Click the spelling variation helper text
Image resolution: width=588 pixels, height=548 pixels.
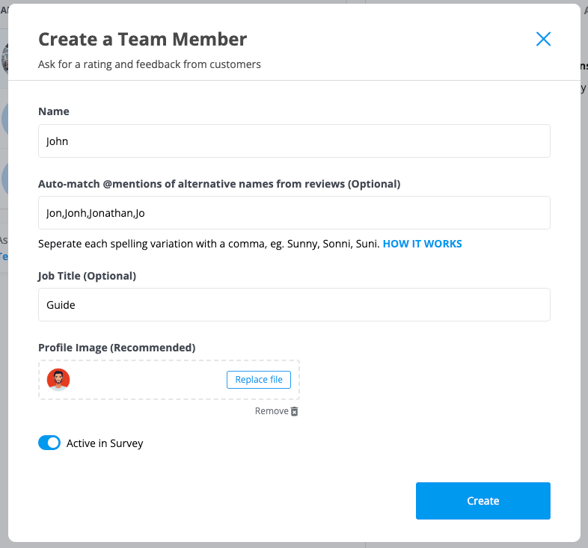tap(209, 244)
